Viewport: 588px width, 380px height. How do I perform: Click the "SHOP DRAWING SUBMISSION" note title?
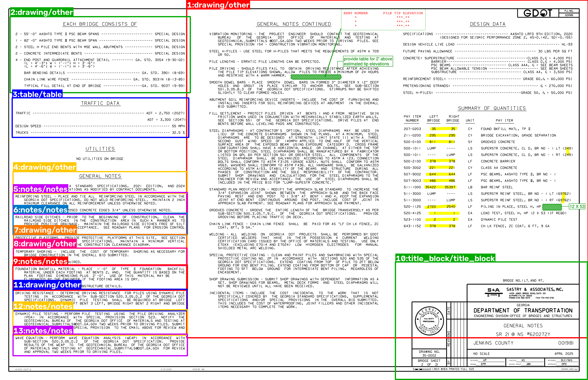coord(235,279)
